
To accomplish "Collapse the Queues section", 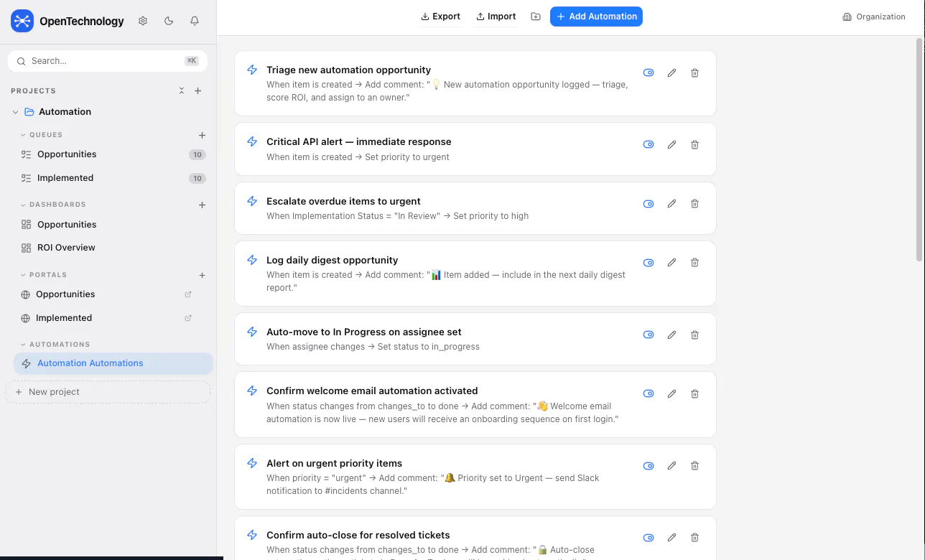I will [23, 135].
